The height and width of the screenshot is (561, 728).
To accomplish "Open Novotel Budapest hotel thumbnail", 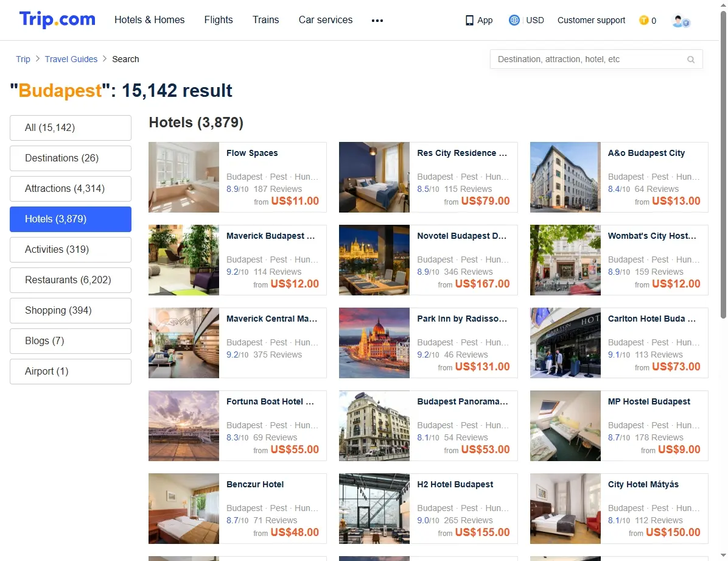I will tap(374, 260).
